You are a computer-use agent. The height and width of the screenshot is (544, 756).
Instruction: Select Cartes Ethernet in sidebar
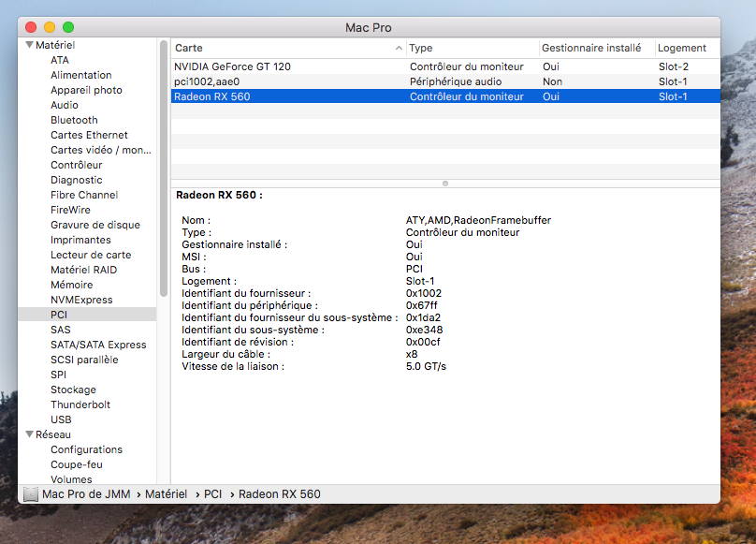click(x=89, y=135)
